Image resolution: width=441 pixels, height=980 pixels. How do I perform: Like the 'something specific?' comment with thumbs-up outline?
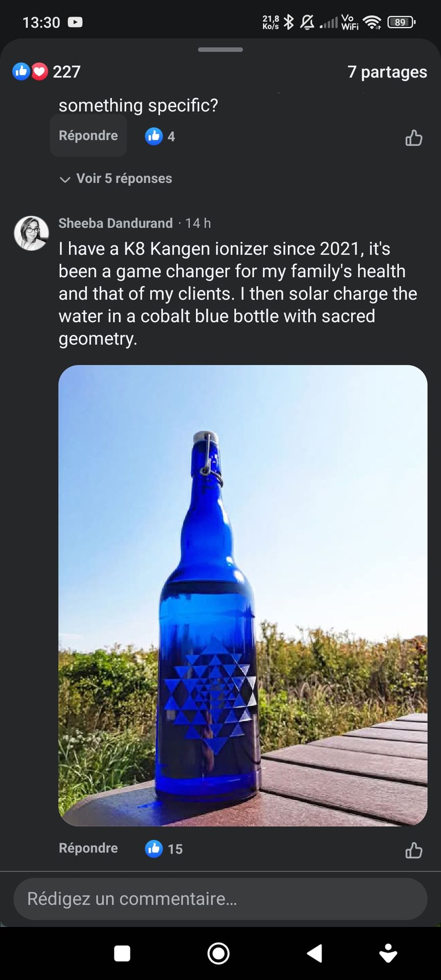pyautogui.click(x=413, y=138)
